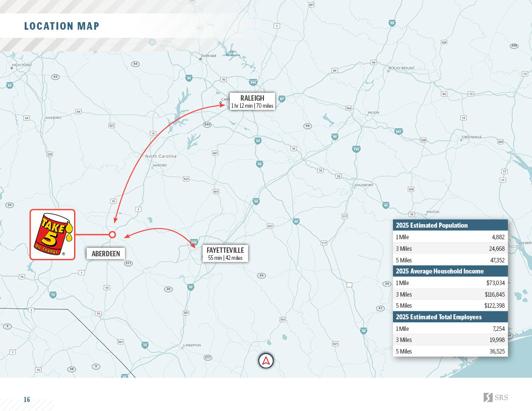Click the WILSON city label
This screenshot has width=532, height=411.
[x=373, y=113]
